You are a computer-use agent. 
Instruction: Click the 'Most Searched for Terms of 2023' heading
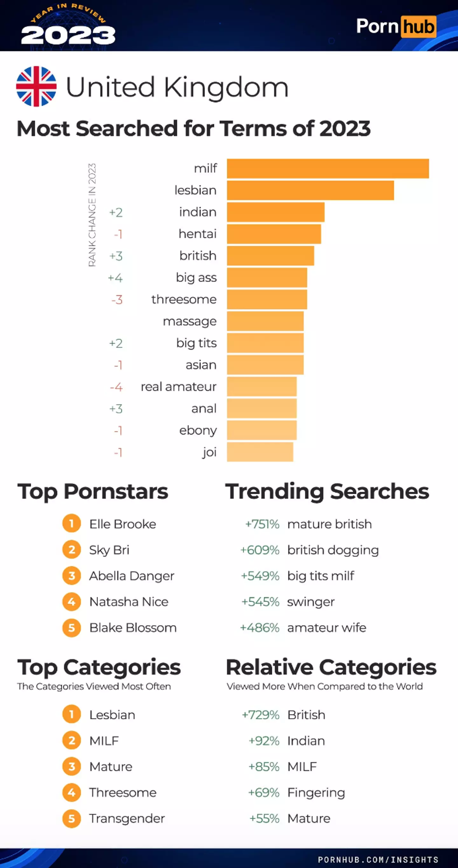pyautogui.click(x=194, y=128)
